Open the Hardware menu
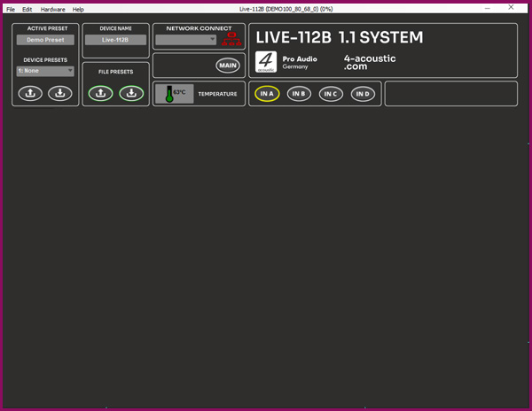 [x=52, y=9]
